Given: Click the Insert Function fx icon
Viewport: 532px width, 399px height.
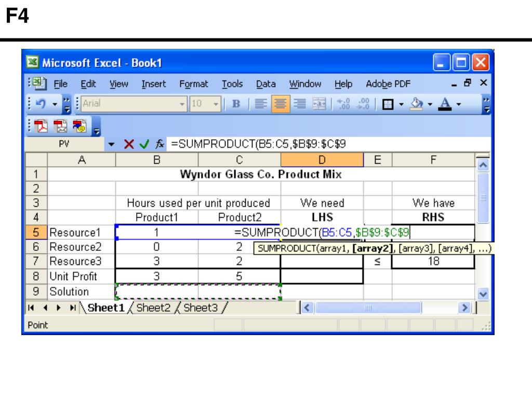Looking at the screenshot, I should pyautogui.click(x=159, y=144).
